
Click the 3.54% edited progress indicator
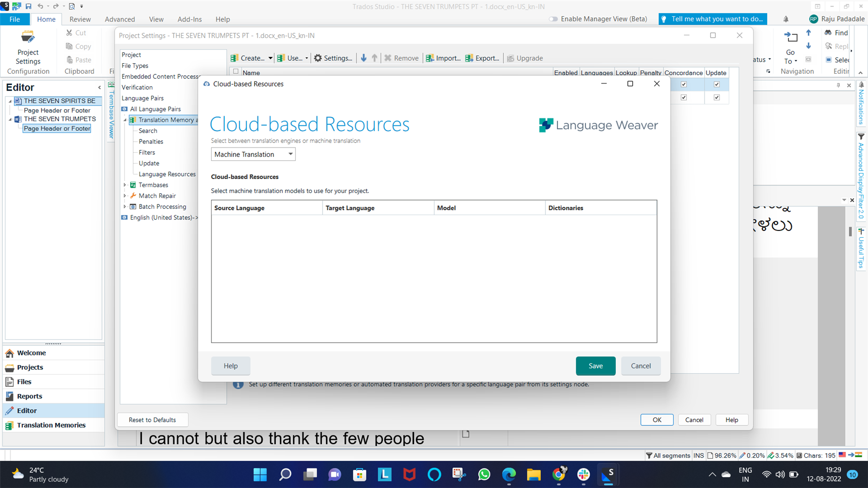(x=781, y=455)
